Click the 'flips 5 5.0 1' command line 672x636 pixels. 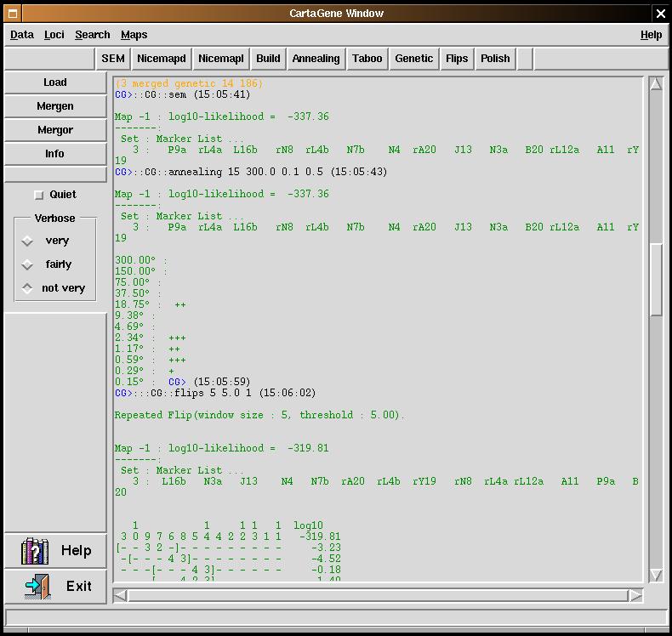pos(215,393)
